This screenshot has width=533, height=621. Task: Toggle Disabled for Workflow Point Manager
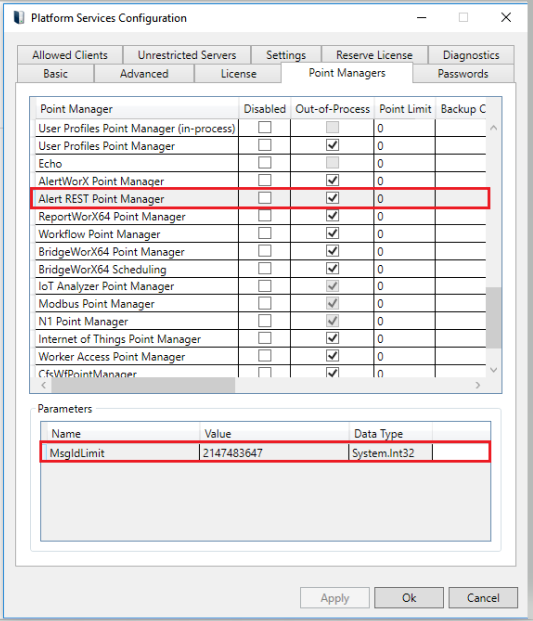(x=265, y=233)
